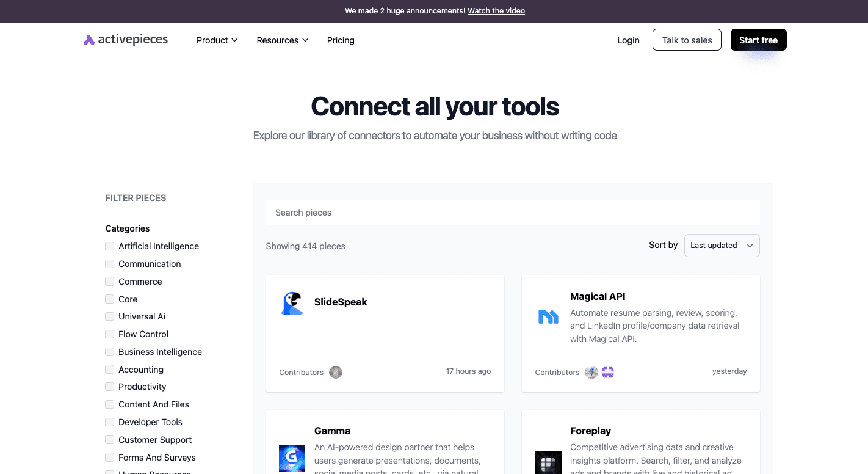This screenshot has height=474, width=868.
Task: Check the Communication category
Action: [x=110, y=264]
